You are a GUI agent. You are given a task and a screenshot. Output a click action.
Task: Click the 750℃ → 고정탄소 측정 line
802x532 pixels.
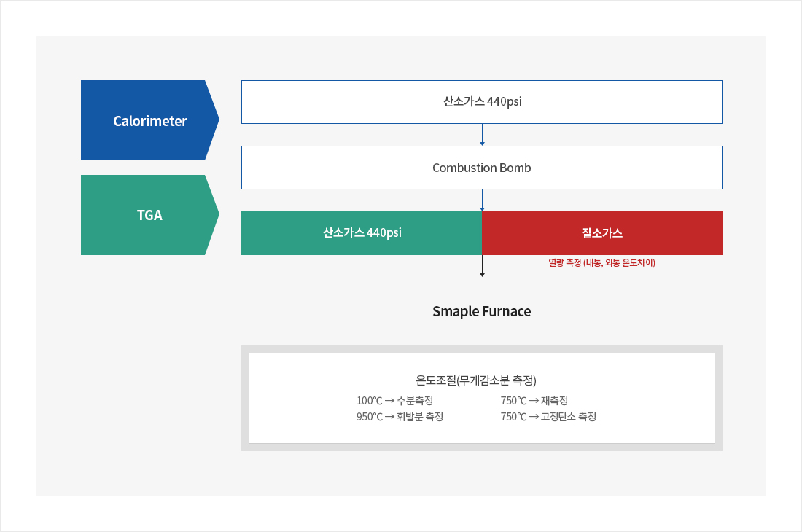(x=548, y=417)
